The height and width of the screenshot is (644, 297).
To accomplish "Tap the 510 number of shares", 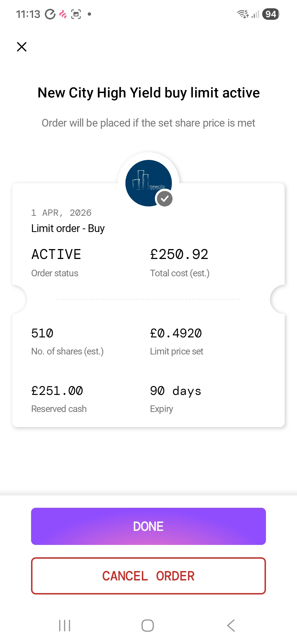I will [42, 333].
